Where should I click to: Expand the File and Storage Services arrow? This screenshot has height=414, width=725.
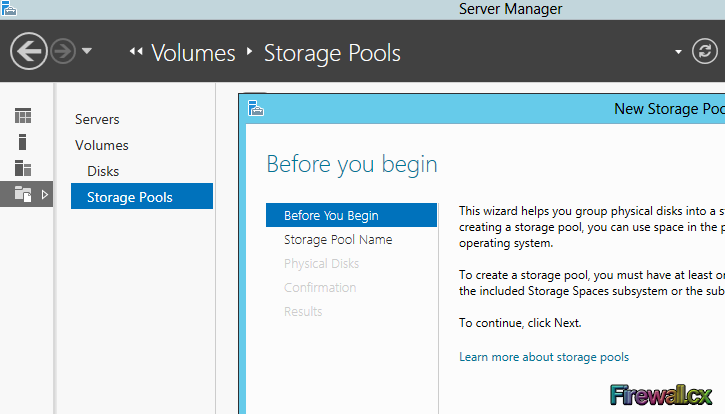point(44,194)
